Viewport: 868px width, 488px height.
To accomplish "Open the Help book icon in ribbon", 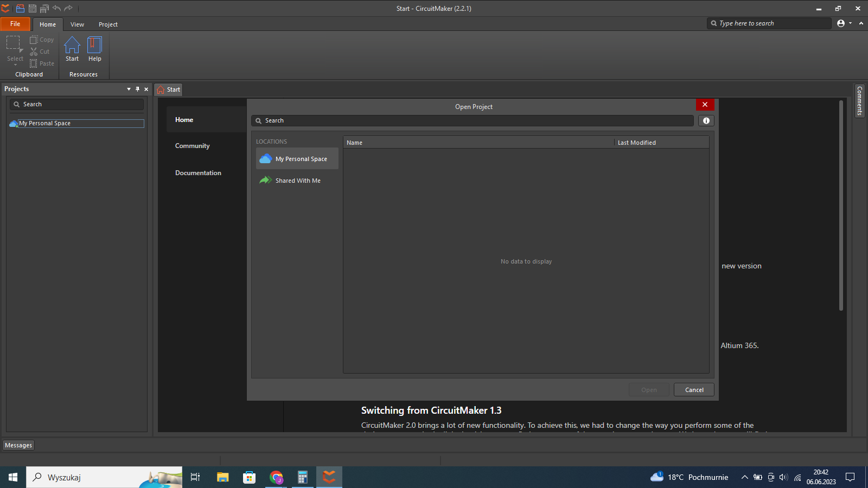I will click(x=94, y=46).
